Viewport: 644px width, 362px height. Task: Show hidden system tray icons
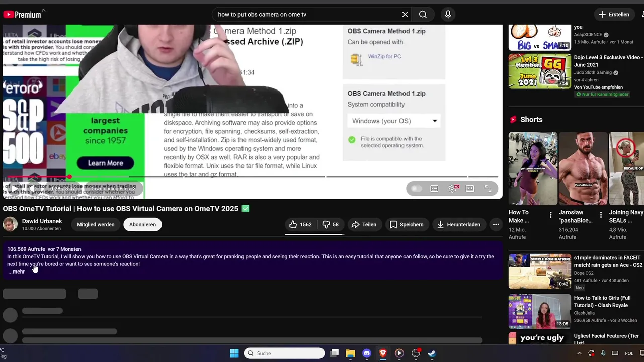(x=579, y=353)
